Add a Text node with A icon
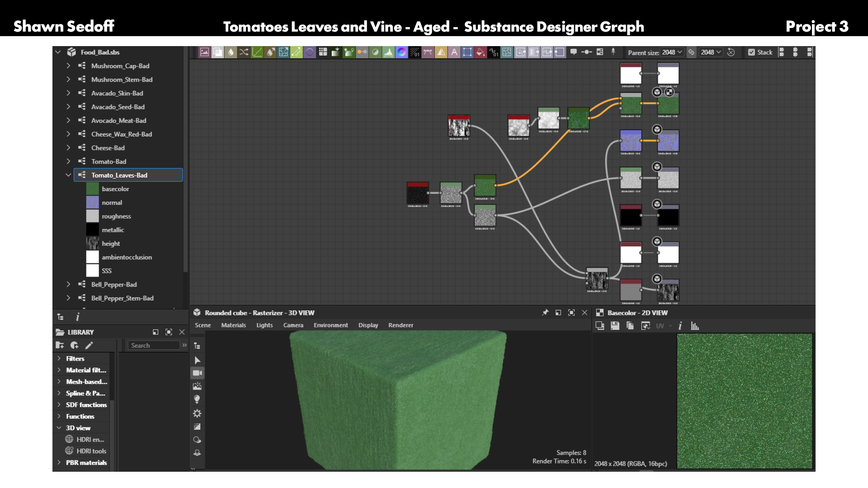This screenshot has width=868, height=488. coord(454,52)
